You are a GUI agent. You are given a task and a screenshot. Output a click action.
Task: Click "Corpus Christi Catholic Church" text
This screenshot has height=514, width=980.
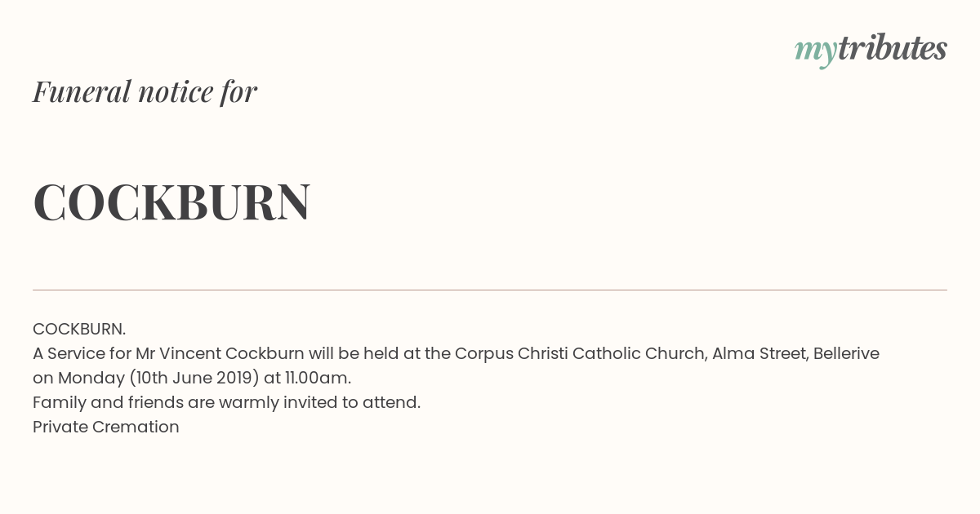click(x=580, y=353)
